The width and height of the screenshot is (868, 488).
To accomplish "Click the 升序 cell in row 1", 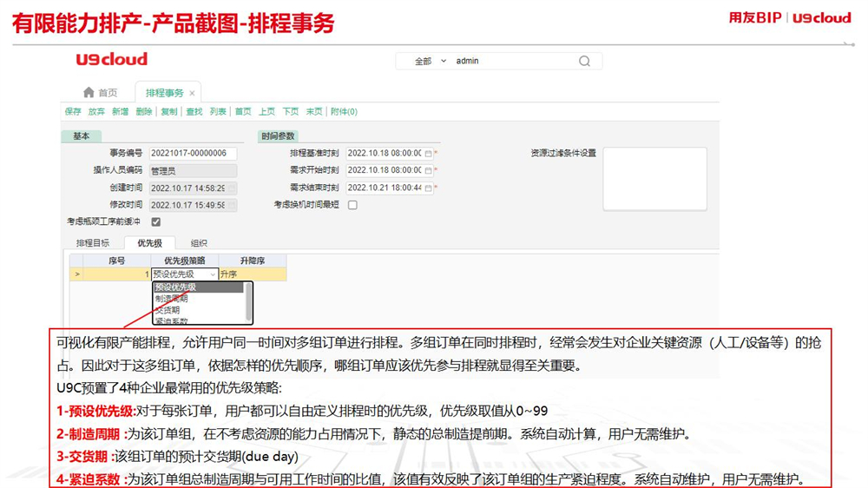I will 253,274.
